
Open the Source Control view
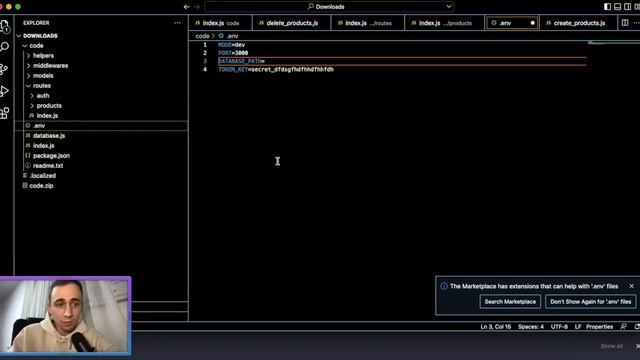4,69
